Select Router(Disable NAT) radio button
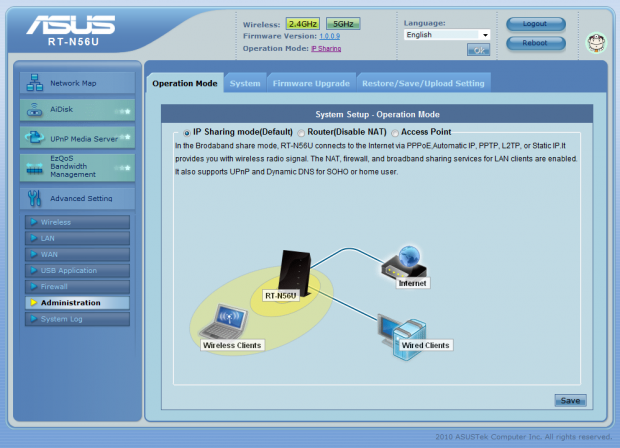This screenshot has height=448, width=620. click(x=301, y=133)
